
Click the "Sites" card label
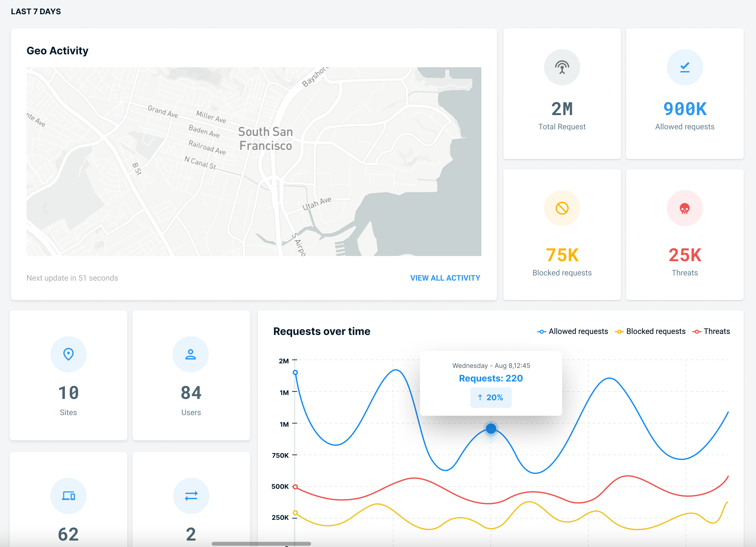tap(68, 413)
